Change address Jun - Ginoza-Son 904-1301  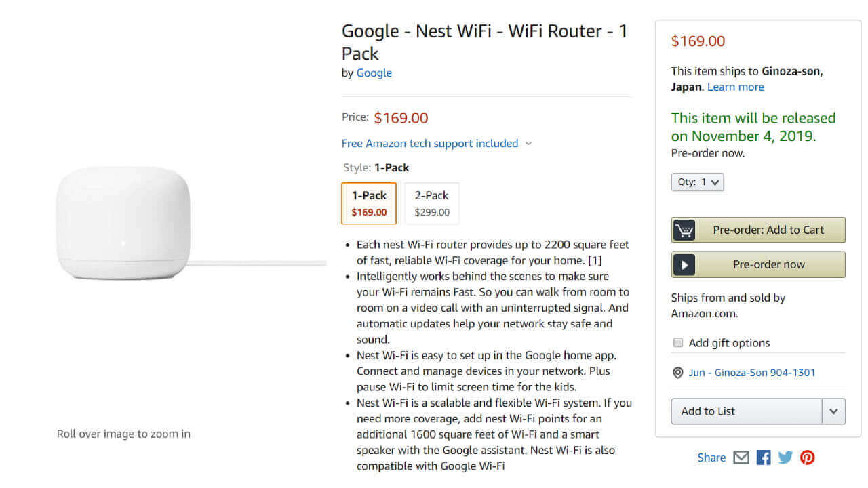coord(752,373)
